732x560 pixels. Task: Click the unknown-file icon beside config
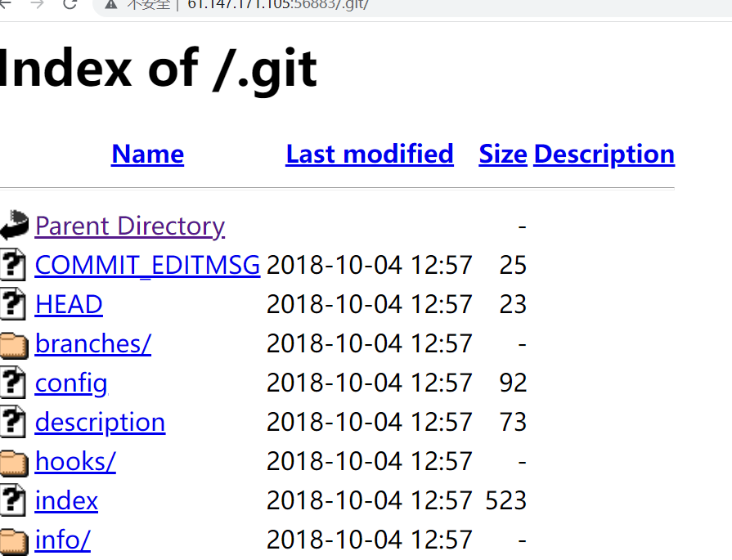14,383
